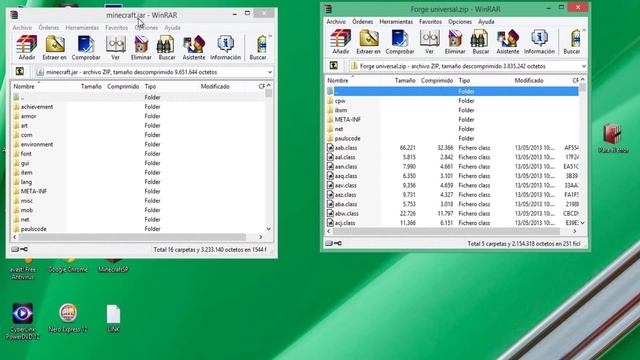Click Comprobar icon in minecraft.jar window
This screenshot has height=360, width=640.
(x=86, y=48)
